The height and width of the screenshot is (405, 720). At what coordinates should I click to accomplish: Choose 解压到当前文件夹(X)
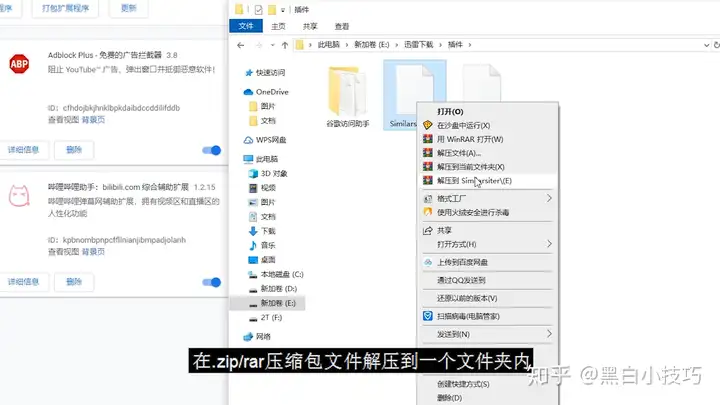coord(487,167)
